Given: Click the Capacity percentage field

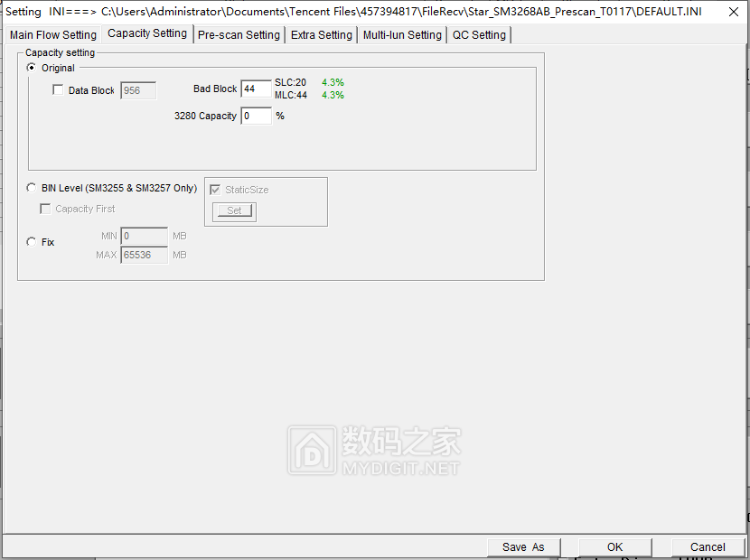Looking at the screenshot, I should point(256,116).
